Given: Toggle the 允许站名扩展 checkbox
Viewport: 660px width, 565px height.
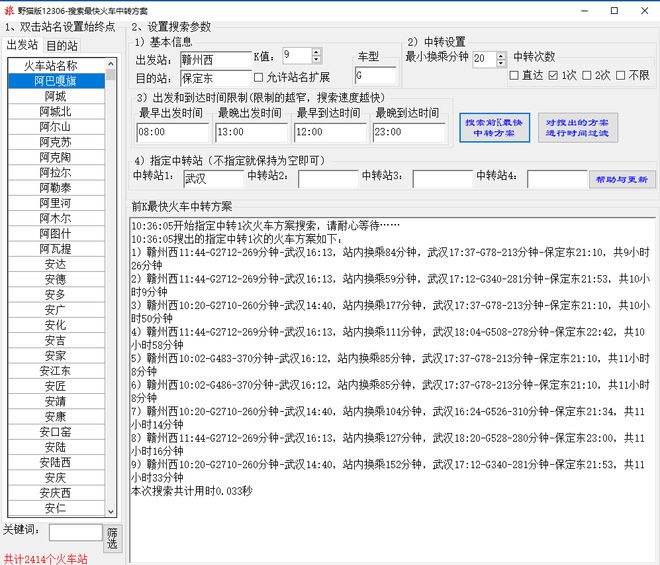Looking at the screenshot, I should (258, 77).
